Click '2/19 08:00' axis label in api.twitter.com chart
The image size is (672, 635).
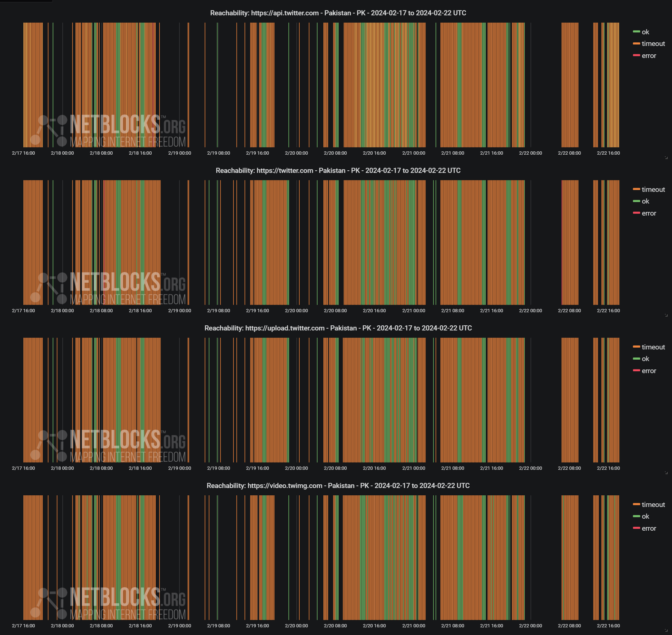click(218, 153)
